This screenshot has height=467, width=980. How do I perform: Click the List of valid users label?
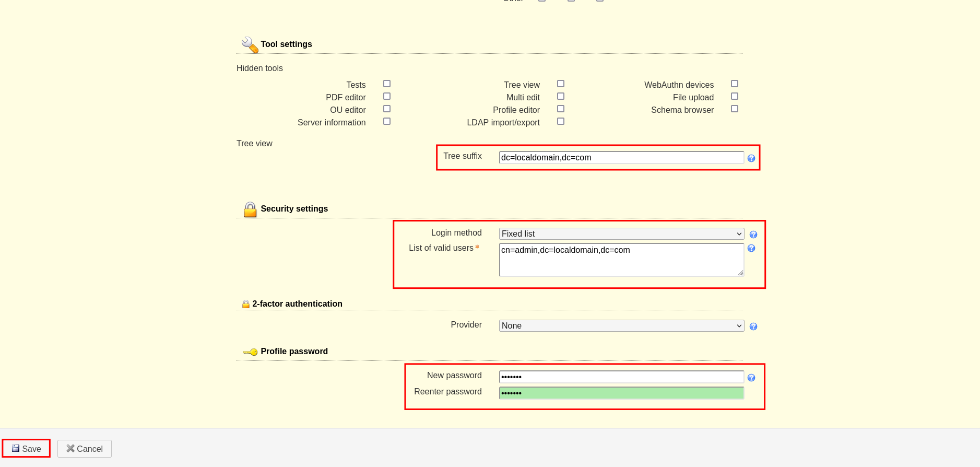pos(441,248)
